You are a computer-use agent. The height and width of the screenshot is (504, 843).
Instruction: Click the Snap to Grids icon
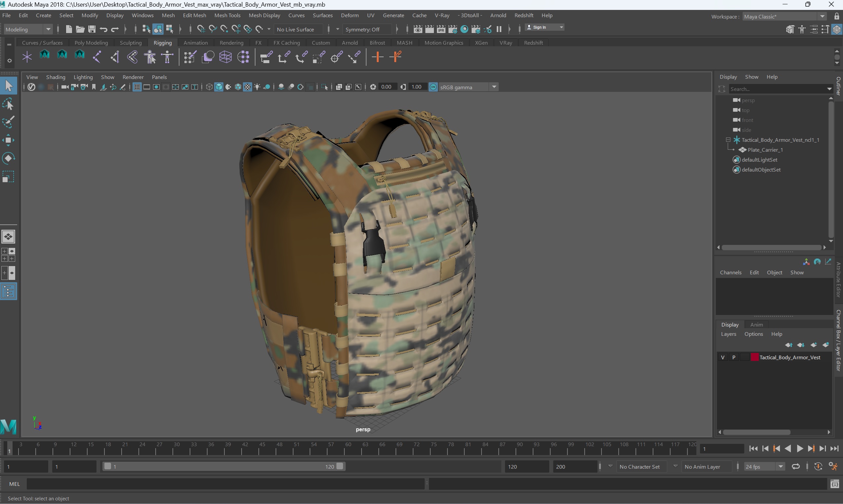tap(201, 29)
